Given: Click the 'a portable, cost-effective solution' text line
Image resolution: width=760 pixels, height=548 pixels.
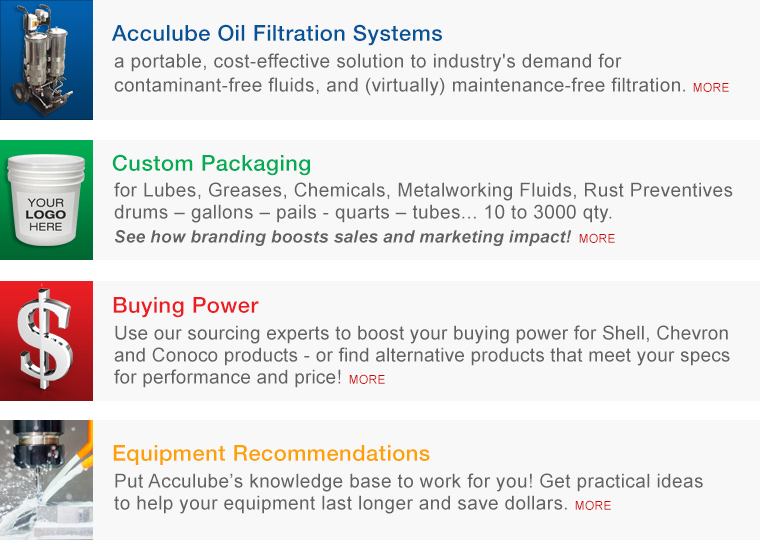Looking at the screenshot, I should coord(367,62).
